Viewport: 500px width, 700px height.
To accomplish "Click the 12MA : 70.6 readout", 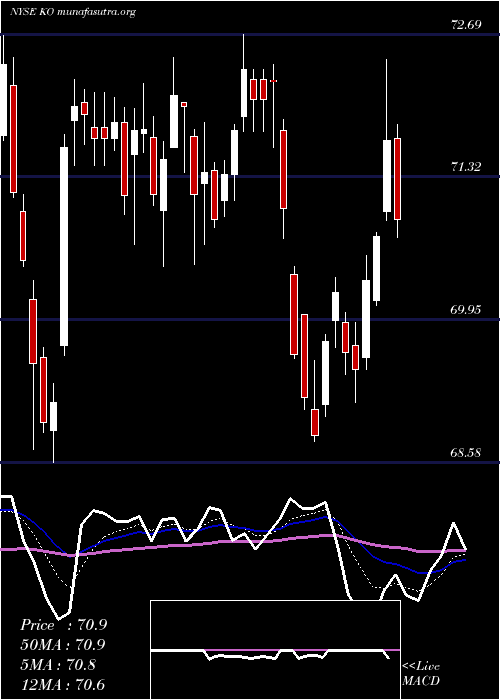I will [x=63, y=685].
